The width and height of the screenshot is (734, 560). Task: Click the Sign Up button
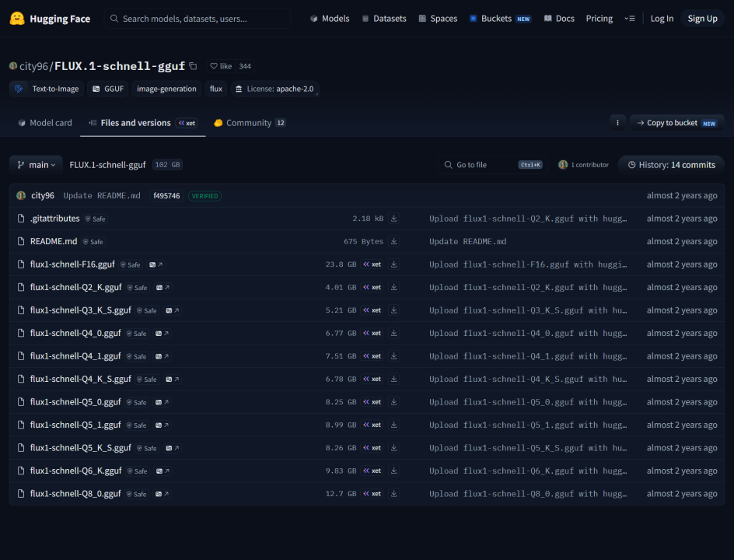coord(702,19)
